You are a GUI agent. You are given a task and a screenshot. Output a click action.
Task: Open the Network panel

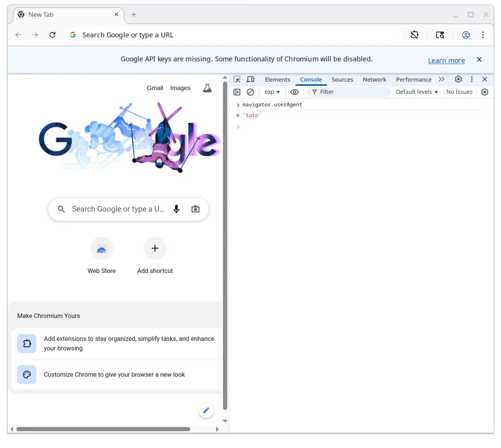[x=374, y=79]
